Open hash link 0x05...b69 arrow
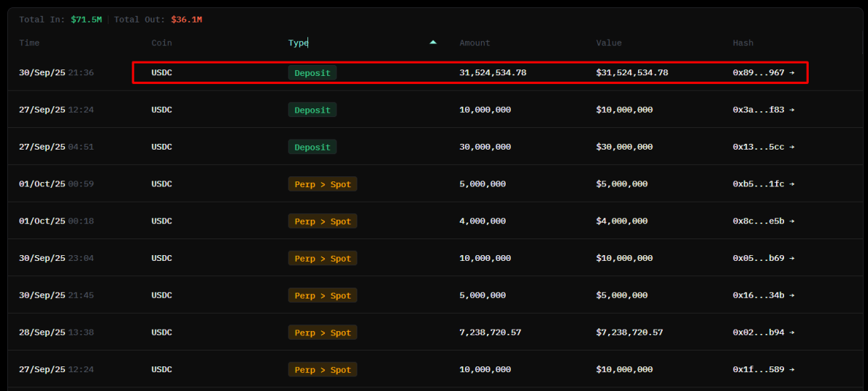The height and width of the screenshot is (391, 868). tap(791, 258)
